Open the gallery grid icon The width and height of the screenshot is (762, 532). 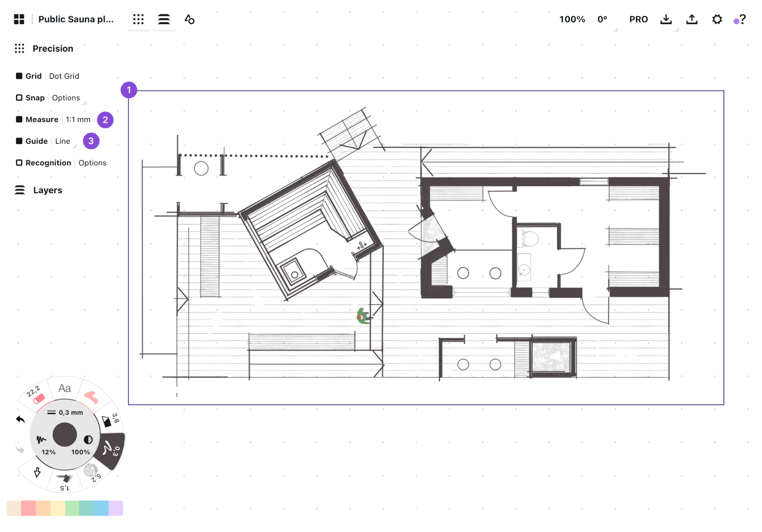tap(19, 19)
